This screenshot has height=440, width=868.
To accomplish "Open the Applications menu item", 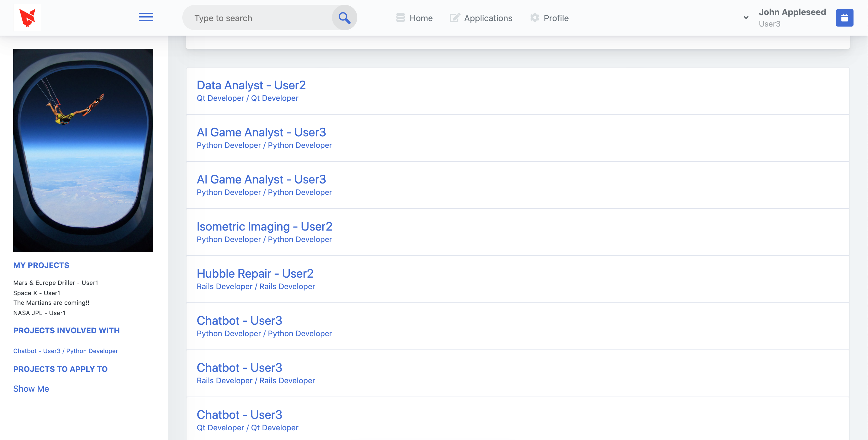I will click(488, 18).
